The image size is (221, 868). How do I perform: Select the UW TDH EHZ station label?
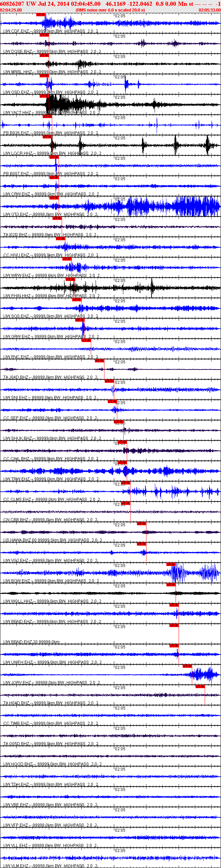[x=51, y=785]
